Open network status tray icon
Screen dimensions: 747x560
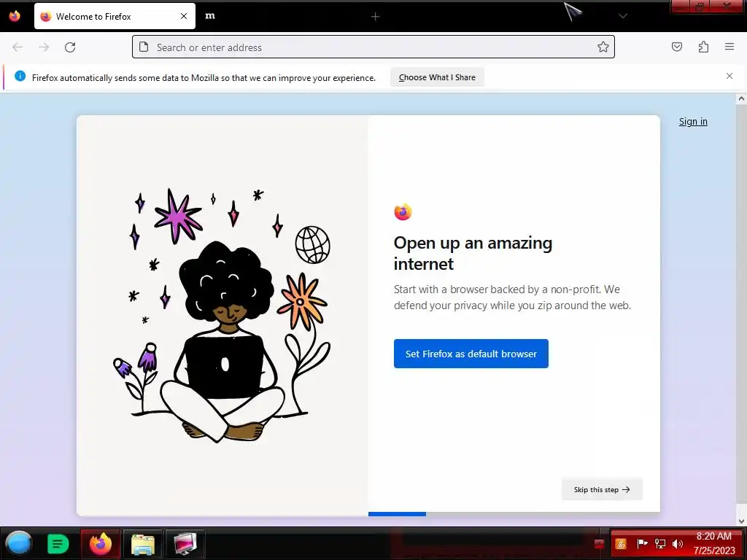click(x=659, y=543)
